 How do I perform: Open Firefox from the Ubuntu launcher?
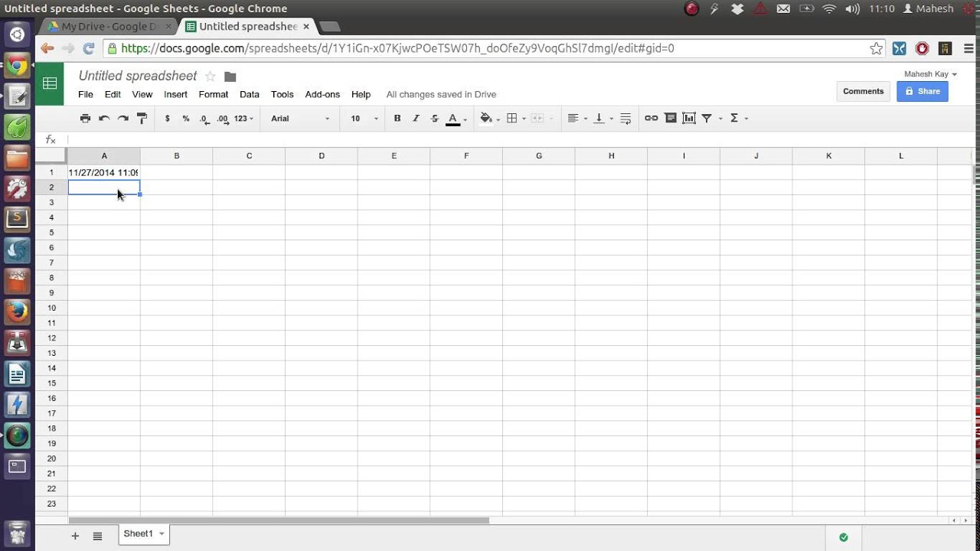[18, 311]
